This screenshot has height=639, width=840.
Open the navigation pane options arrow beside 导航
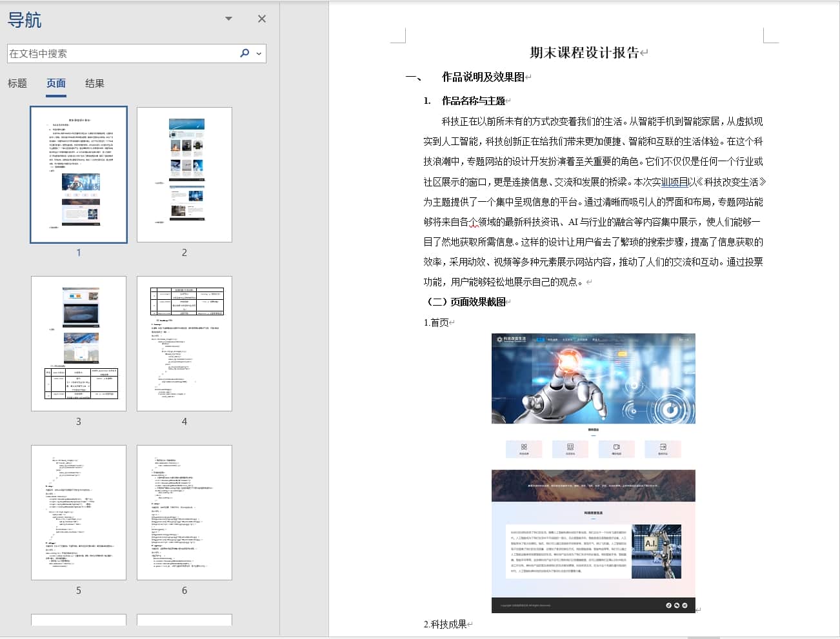228,19
